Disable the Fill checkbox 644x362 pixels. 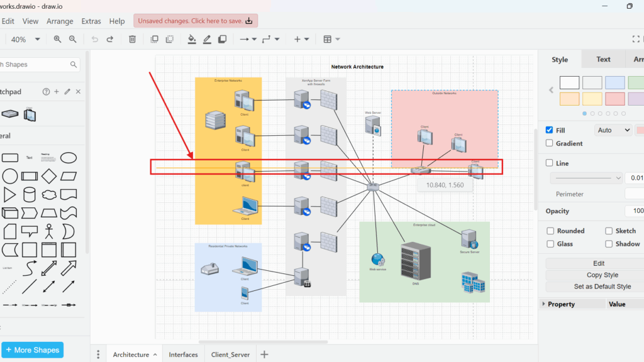point(550,130)
